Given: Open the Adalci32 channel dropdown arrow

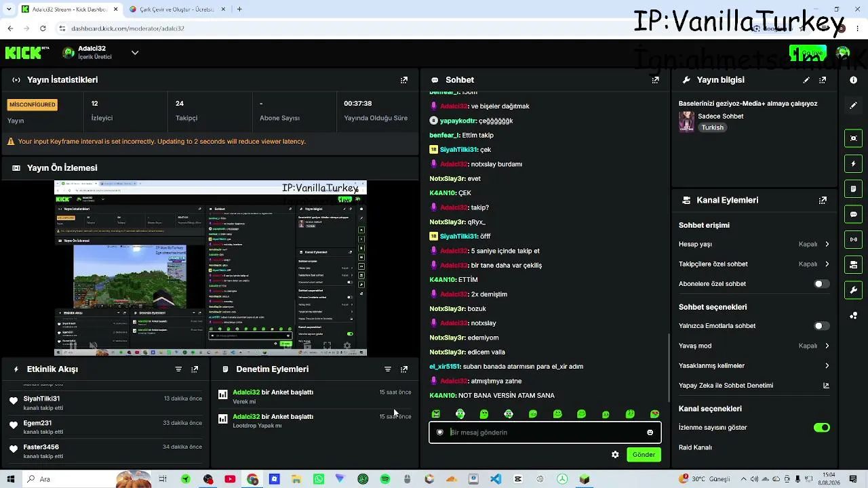Looking at the screenshot, I should tap(135, 53).
